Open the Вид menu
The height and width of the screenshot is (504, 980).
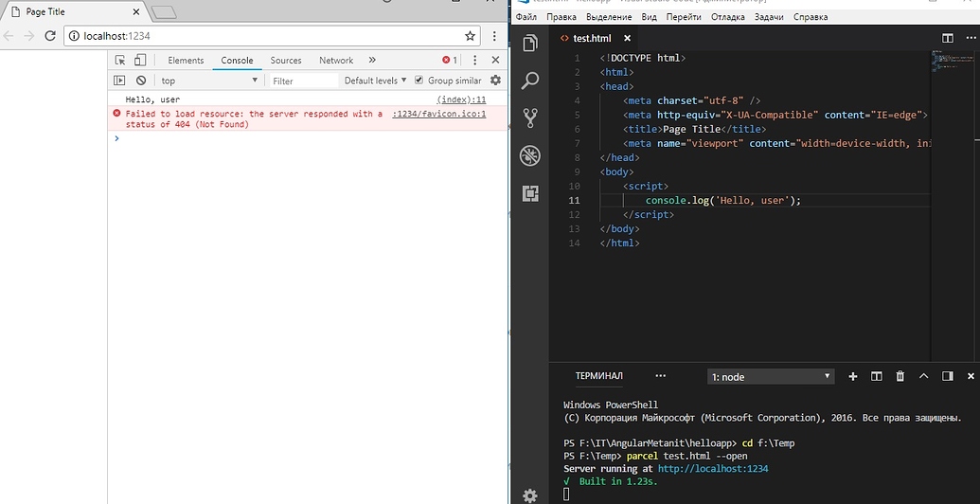649,17
